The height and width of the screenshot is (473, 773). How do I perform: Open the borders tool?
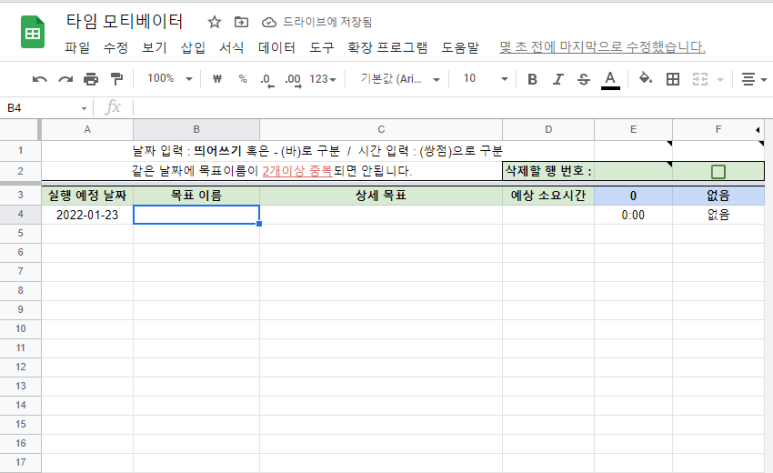pyautogui.click(x=672, y=79)
